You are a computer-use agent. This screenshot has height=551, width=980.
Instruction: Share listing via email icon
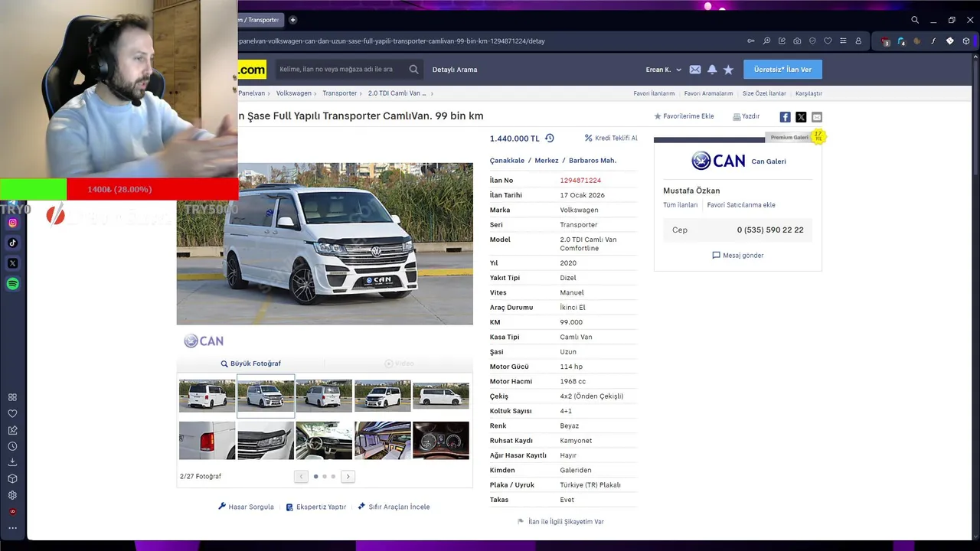(x=817, y=117)
